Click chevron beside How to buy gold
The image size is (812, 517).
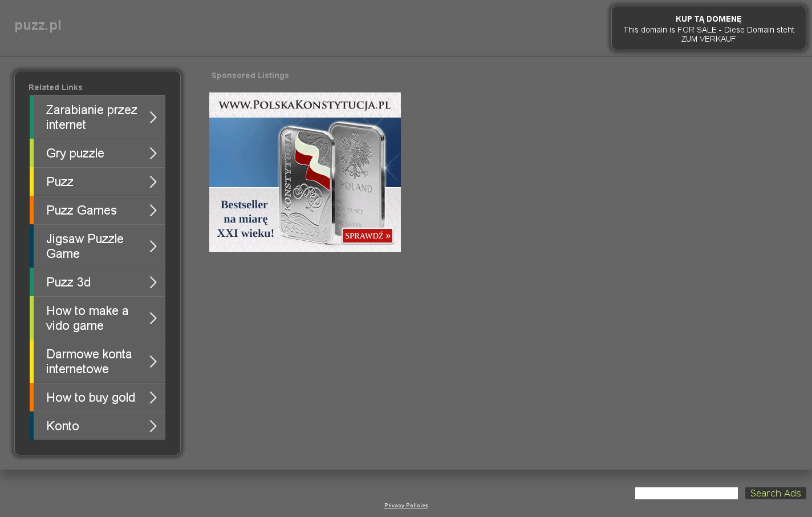tap(153, 398)
